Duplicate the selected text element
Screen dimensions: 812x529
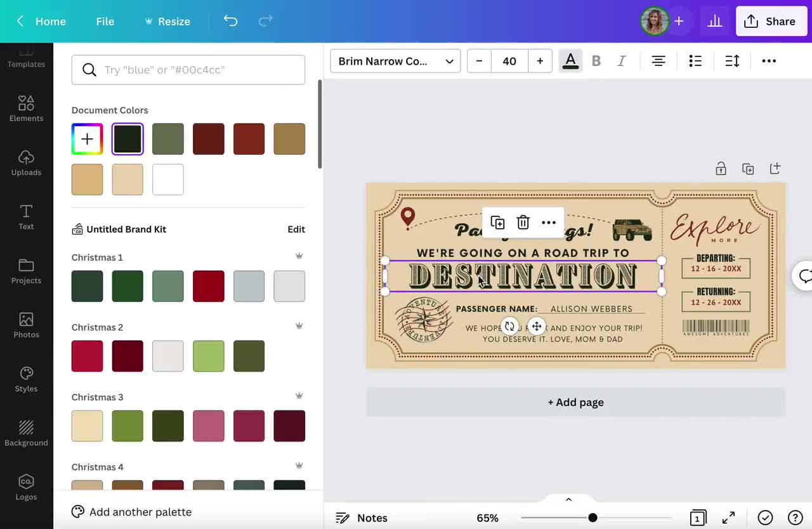pyautogui.click(x=497, y=223)
